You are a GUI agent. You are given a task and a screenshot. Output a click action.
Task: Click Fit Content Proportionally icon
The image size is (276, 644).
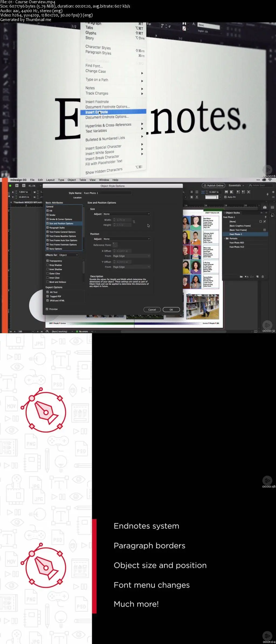point(232,192)
